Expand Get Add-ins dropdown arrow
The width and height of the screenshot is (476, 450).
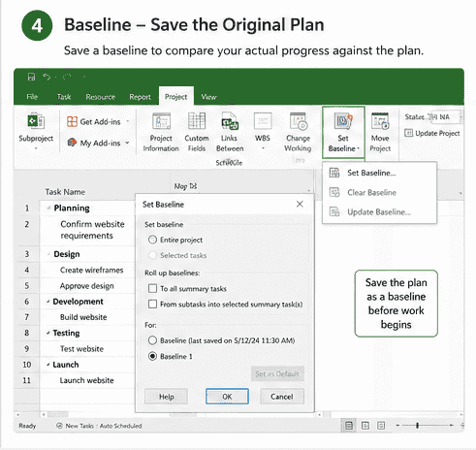[x=128, y=122]
